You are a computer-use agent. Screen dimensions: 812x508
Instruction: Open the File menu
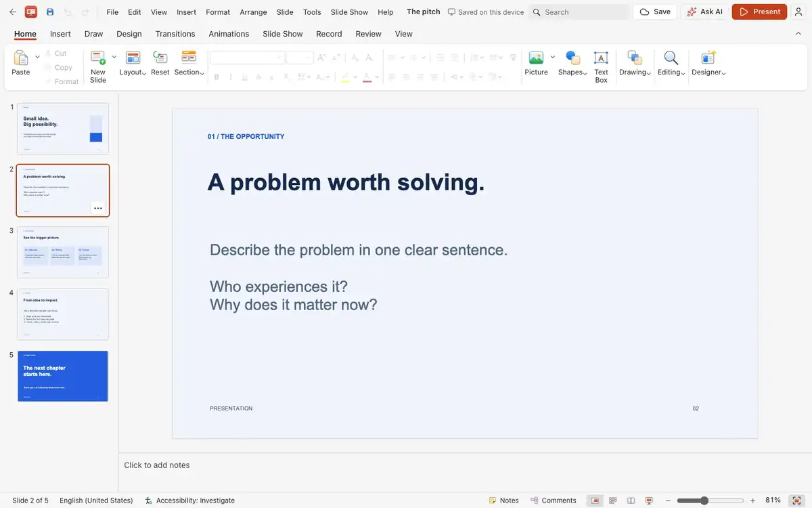[112, 12]
